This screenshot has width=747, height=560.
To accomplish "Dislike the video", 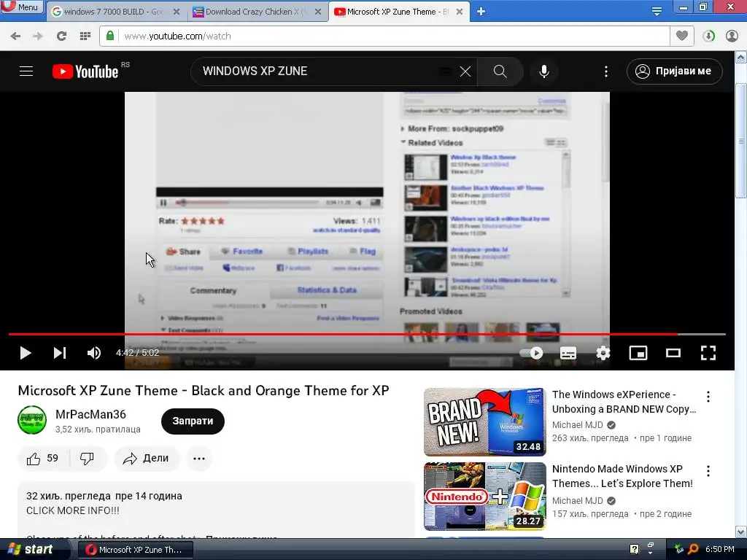I will click(x=88, y=459).
